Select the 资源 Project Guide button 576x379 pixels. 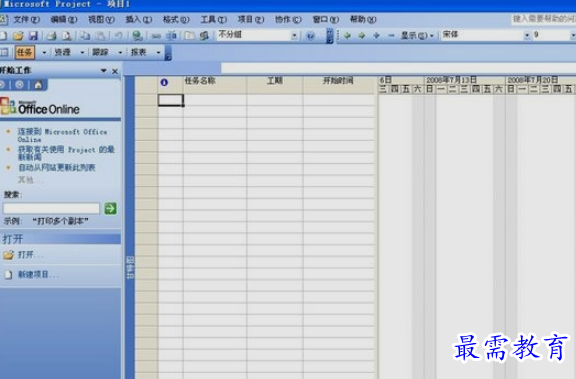click(x=62, y=53)
